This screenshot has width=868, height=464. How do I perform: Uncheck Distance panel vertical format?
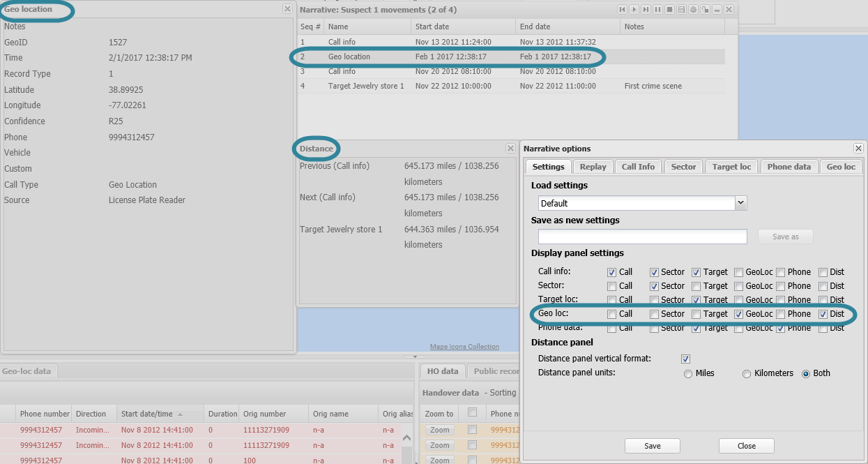click(685, 359)
